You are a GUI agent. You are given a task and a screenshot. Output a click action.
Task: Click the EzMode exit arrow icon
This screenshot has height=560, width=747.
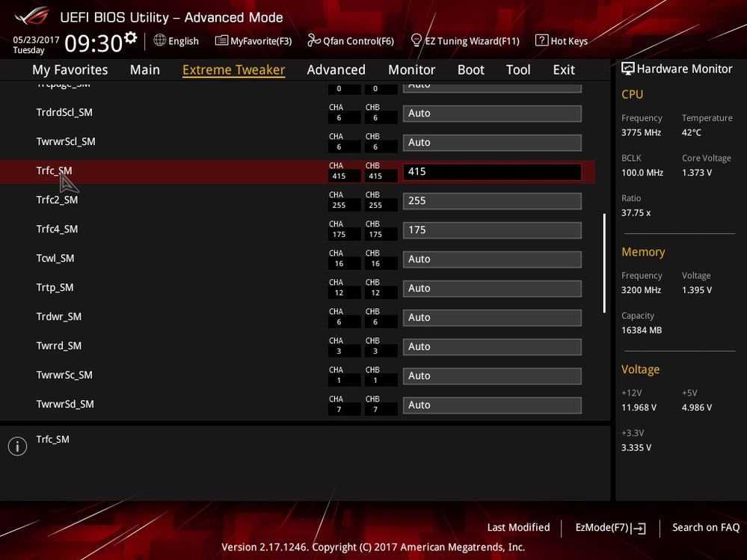coord(639,528)
